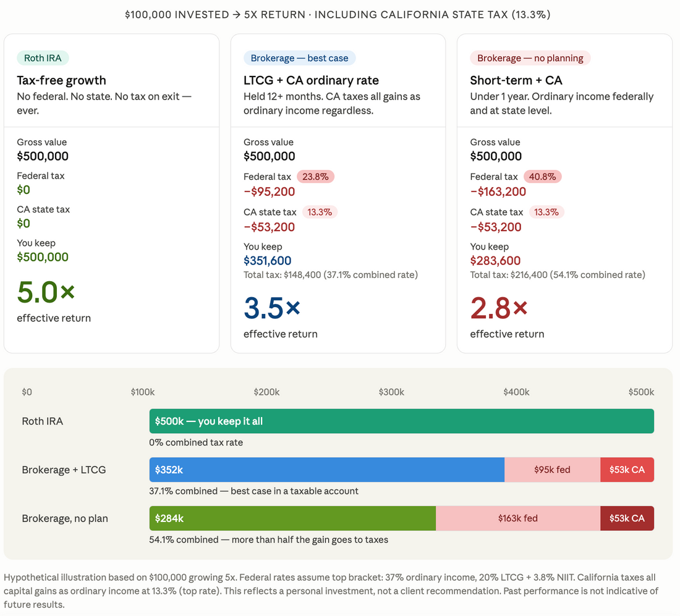Select the olive green $284k bar segment

point(292,518)
